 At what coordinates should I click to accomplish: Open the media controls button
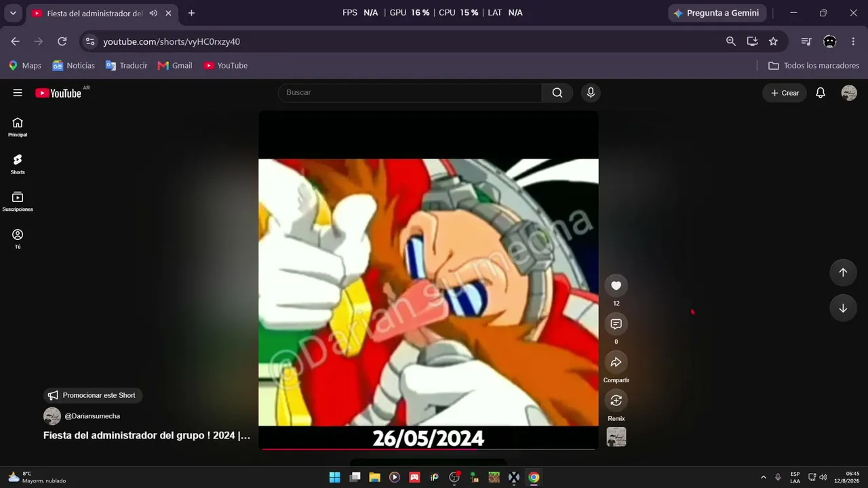806,41
